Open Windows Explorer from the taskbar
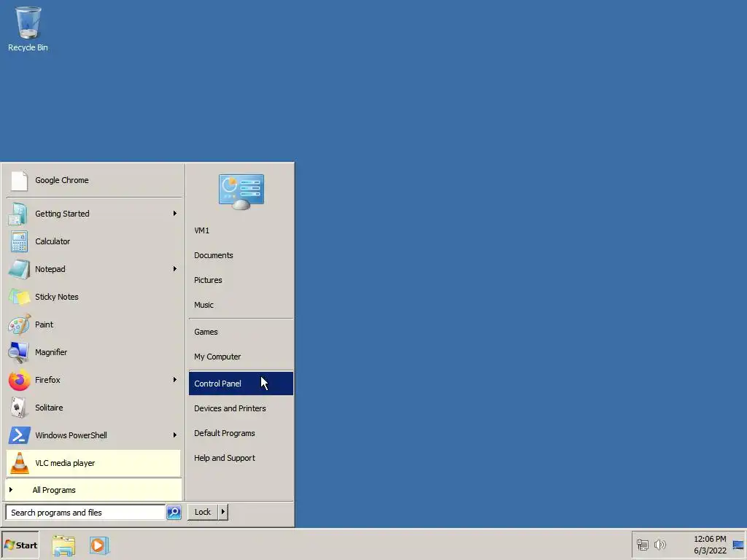The width and height of the screenshot is (747, 560). point(63,545)
